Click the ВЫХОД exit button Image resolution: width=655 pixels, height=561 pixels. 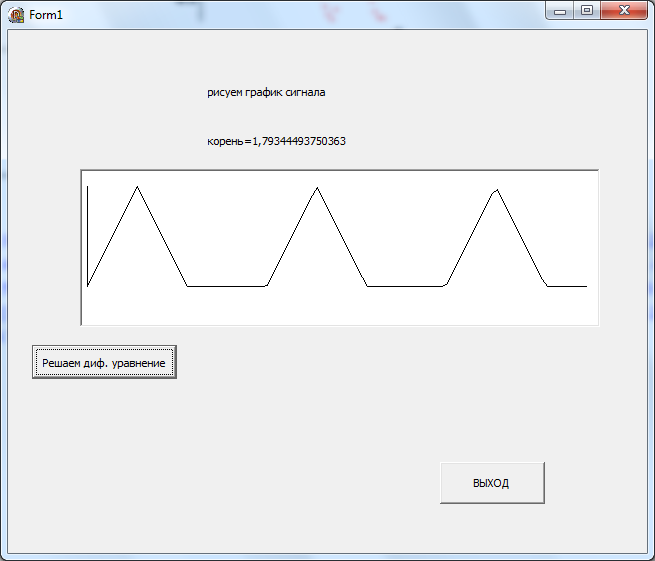492,483
